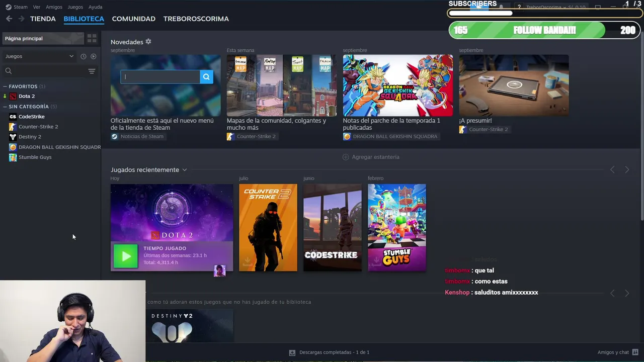Open 'Mapas de la comunidad, colgantes' article
Image resolution: width=644 pixels, height=362 pixels.
click(x=276, y=124)
